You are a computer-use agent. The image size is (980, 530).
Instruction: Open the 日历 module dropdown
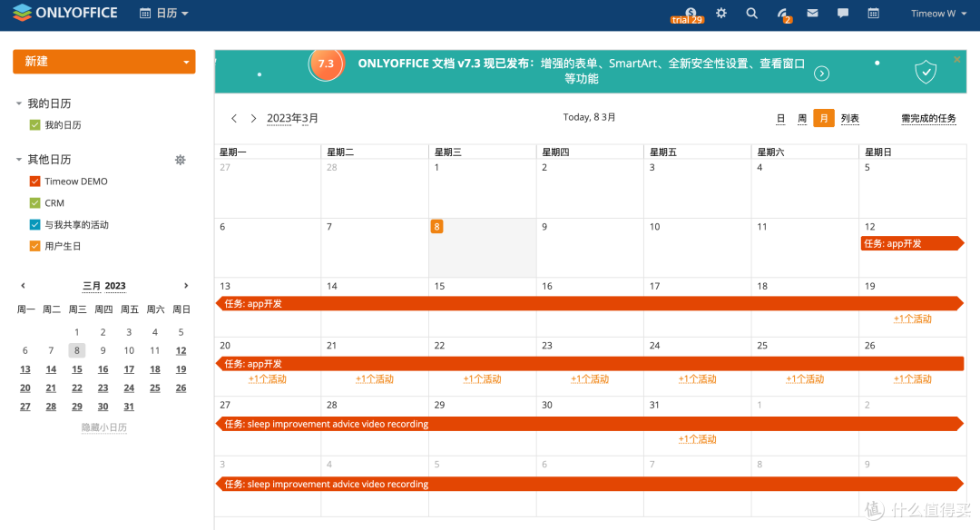coord(163,13)
